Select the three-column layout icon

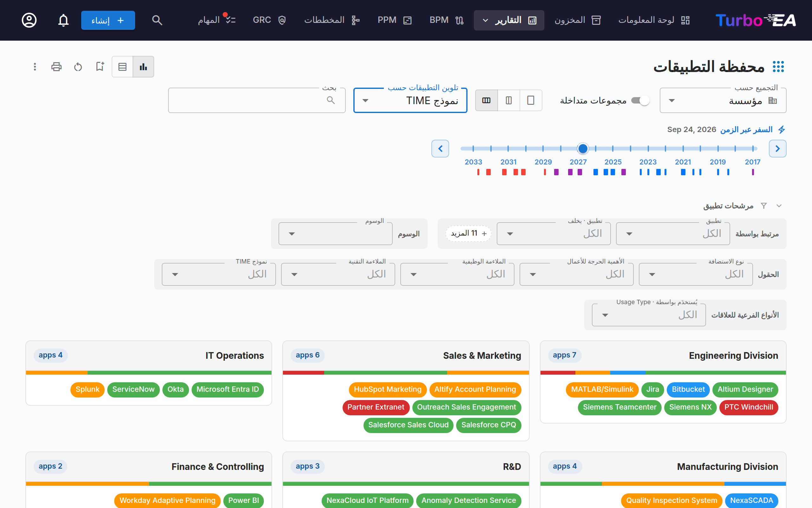pos(487,100)
